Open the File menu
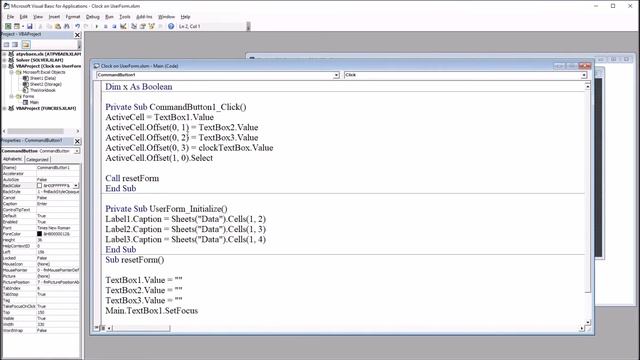The height and width of the screenshot is (360, 640). 10,17
